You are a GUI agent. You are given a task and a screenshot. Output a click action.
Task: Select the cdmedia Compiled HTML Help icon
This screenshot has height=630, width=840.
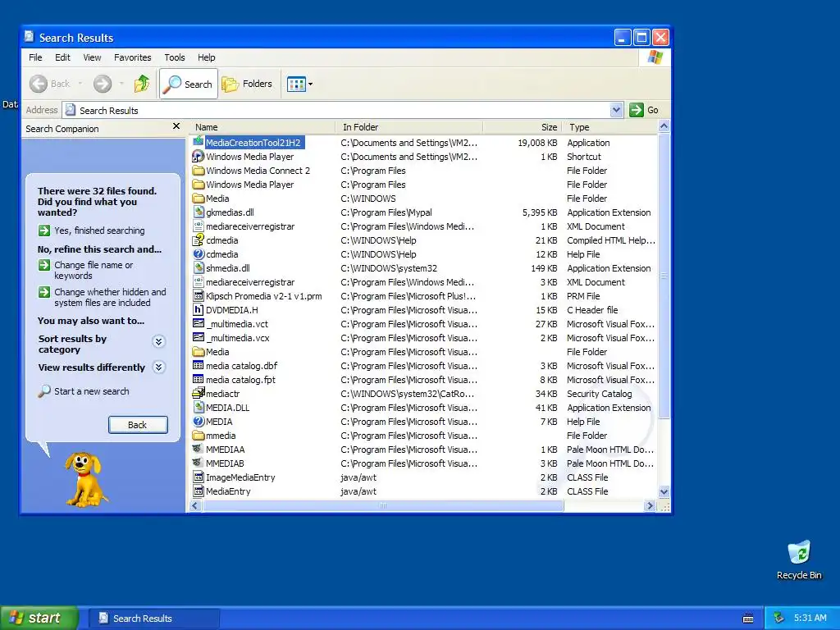(x=199, y=240)
